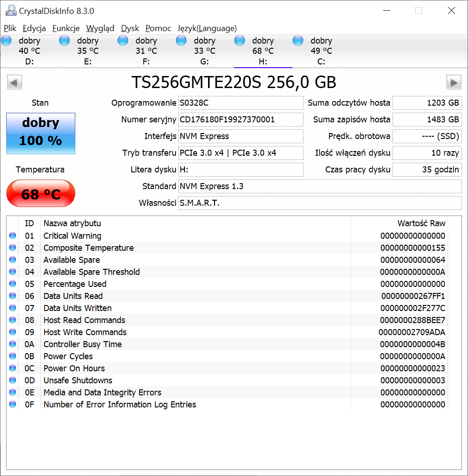The width and height of the screenshot is (468, 476).
Task: Click the ID column header
Action: (x=30, y=223)
